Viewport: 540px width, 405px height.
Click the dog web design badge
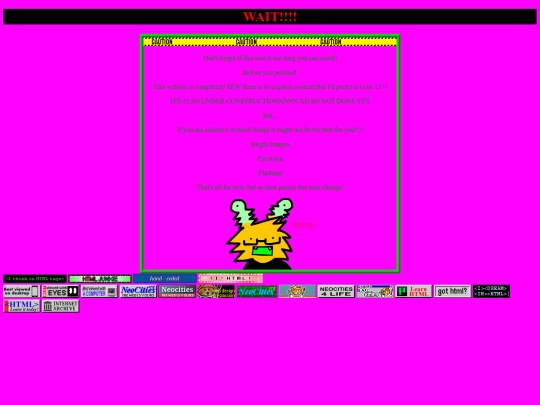coord(216,291)
